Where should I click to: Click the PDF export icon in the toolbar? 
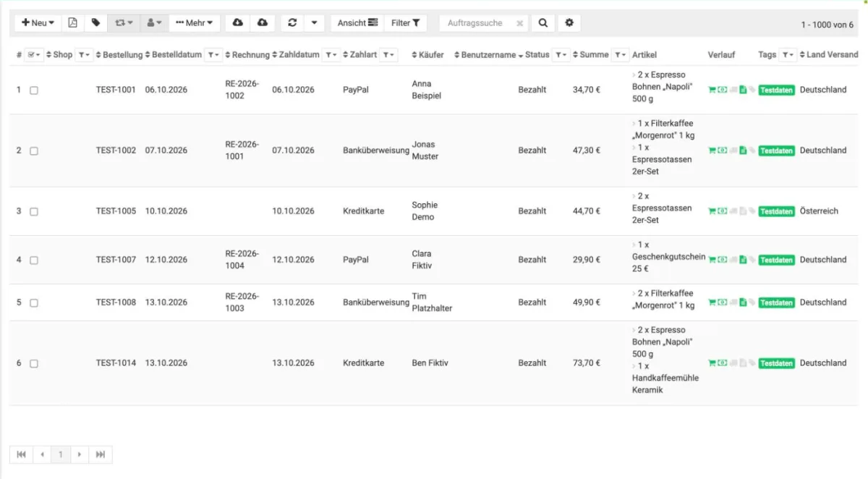[x=72, y=23]
